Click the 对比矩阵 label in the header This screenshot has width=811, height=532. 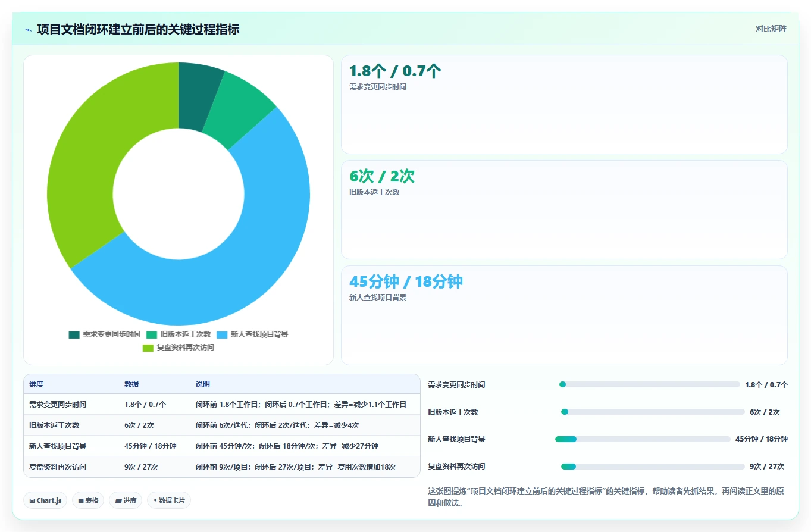(771, 29)
